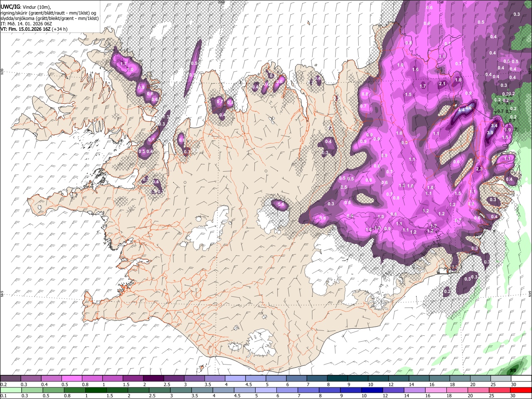The image size is (532, 399).
Task: Pick the deep blue swatch between 10 and 12
Action: [x=372, y=390]
